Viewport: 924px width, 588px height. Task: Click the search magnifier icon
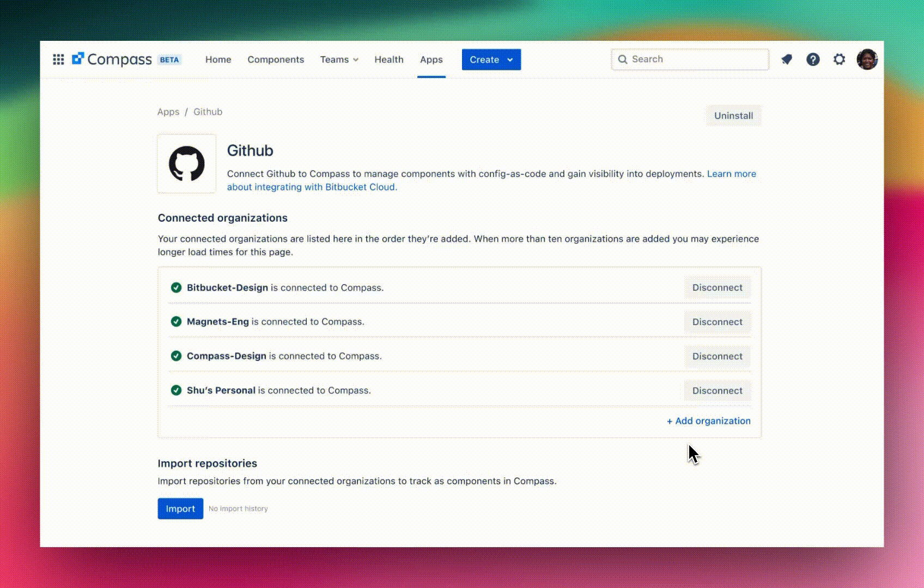623,59
